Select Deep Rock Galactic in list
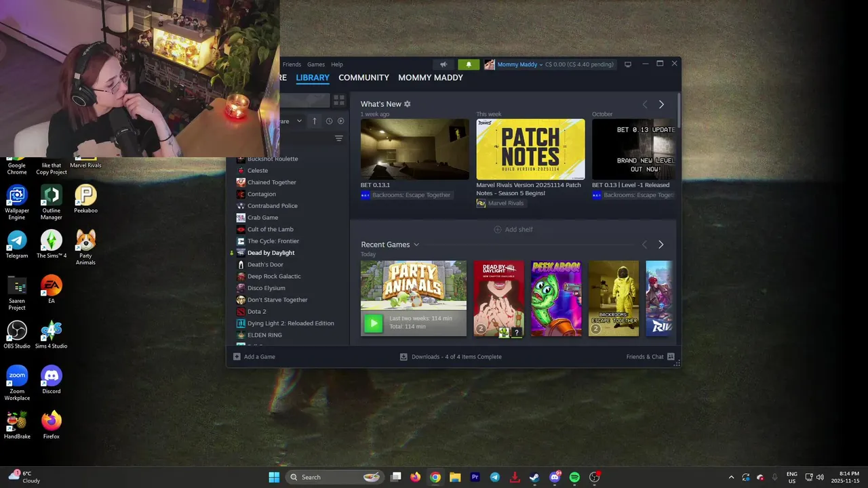Image resolution: width=868 pixels, height=488 pixels. (274, 277)
